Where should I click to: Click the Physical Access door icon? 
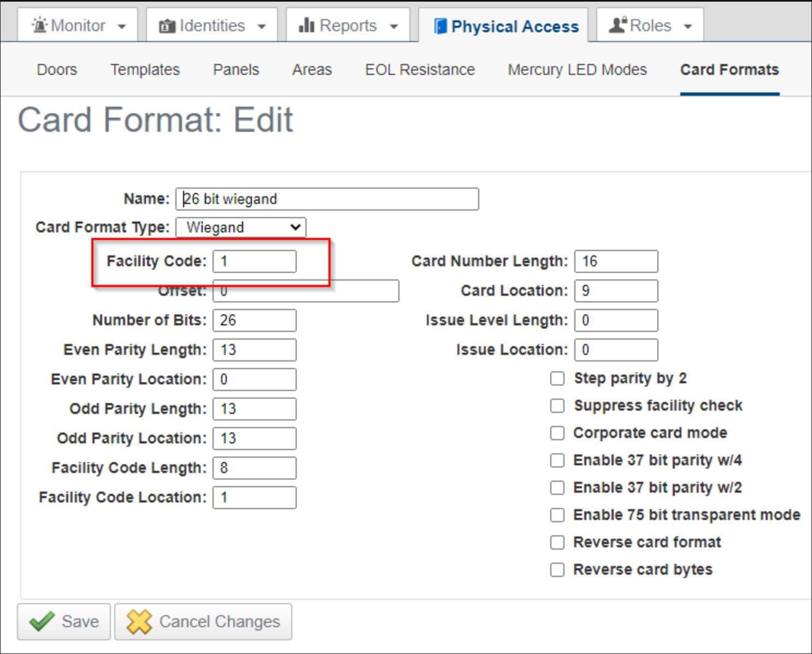(440, 26)
